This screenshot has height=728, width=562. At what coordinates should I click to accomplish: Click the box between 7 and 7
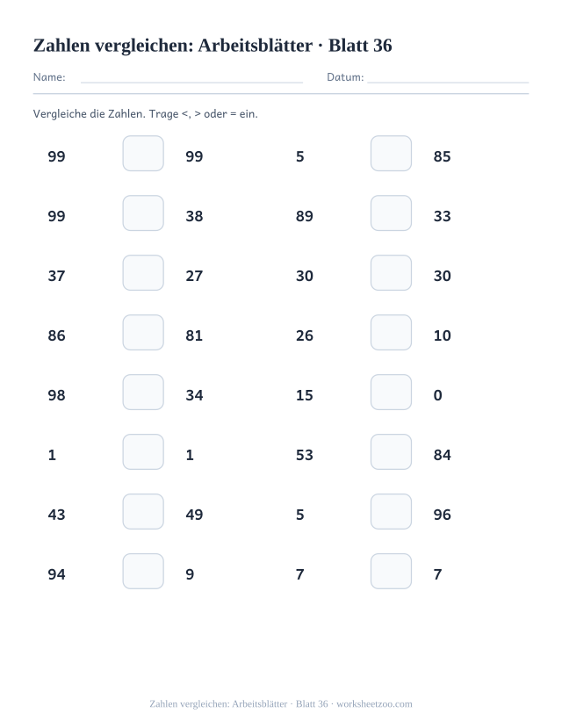(391, 571)
